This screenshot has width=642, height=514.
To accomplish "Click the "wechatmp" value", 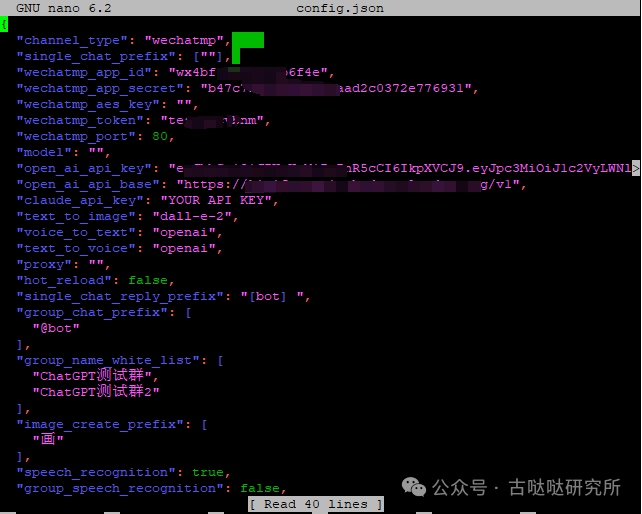I will (184, 41).
